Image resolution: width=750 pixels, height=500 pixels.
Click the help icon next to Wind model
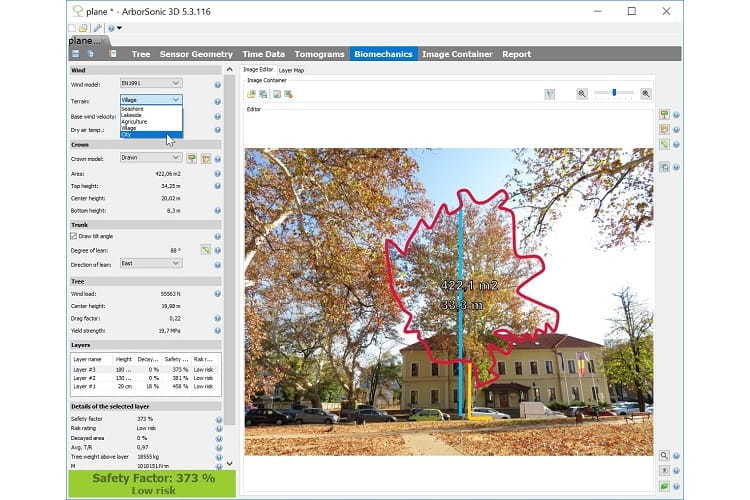pos(217,83)
